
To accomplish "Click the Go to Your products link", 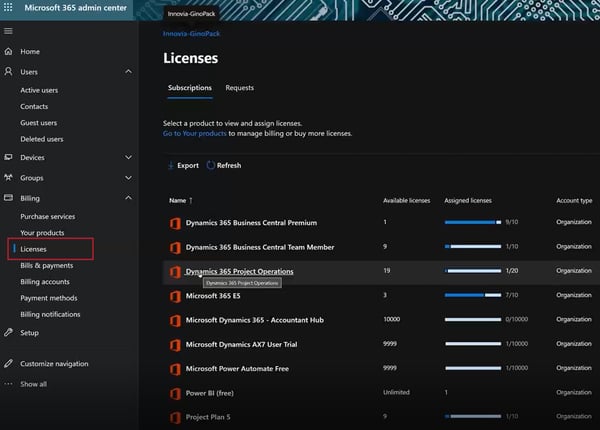I will coord(194,134).
